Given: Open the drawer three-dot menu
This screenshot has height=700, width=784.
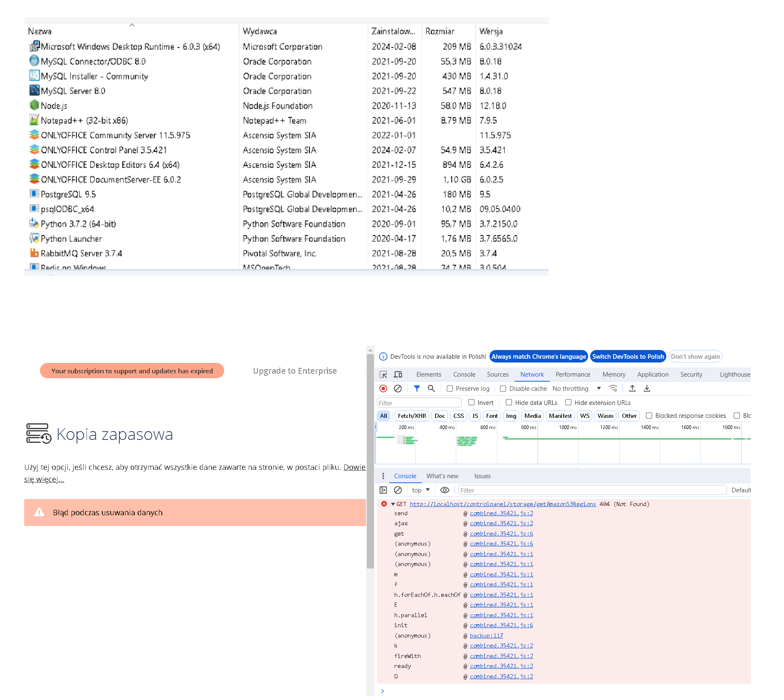Looking at the screenshot, I should tap(383, 476).
